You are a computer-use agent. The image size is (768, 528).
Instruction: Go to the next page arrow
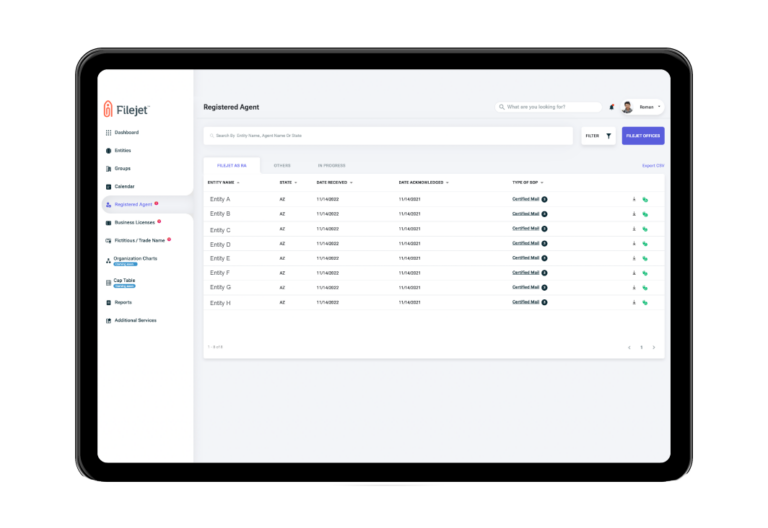pyautogui.click(x=653, y=347)
